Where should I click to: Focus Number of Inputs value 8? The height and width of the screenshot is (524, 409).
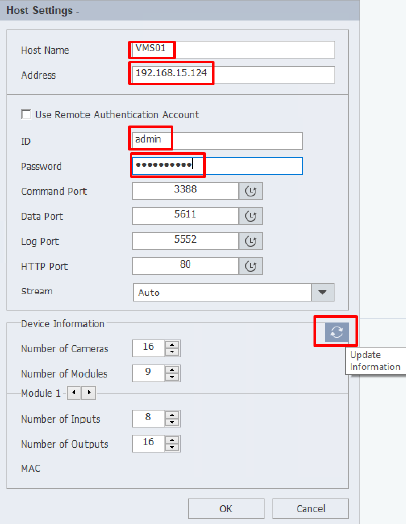(148, 419)
